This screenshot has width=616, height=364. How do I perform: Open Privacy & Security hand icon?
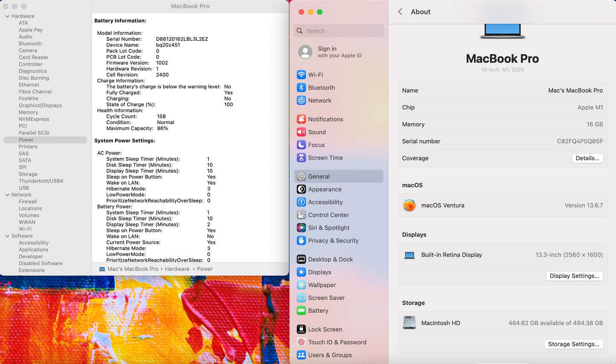(x=301, y=240)
